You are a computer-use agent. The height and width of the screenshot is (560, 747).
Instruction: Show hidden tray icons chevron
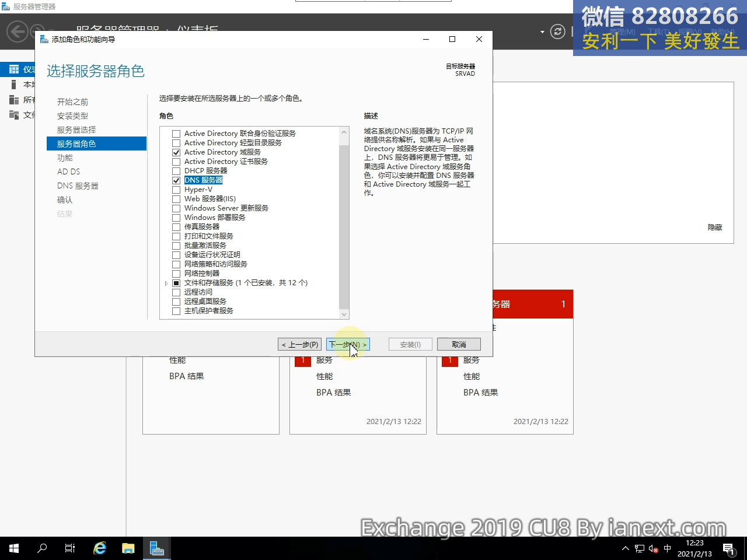tap(626, 548)
